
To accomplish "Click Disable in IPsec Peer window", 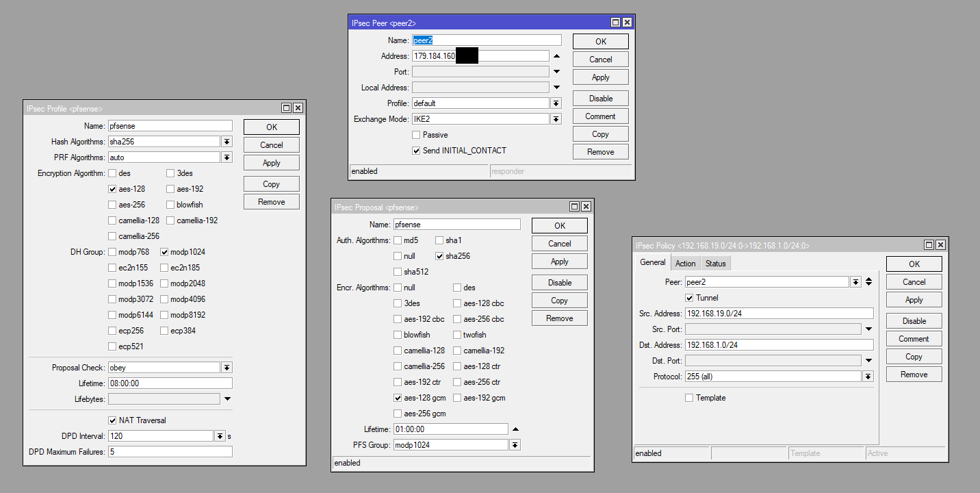I will click(x=601, y=99).
